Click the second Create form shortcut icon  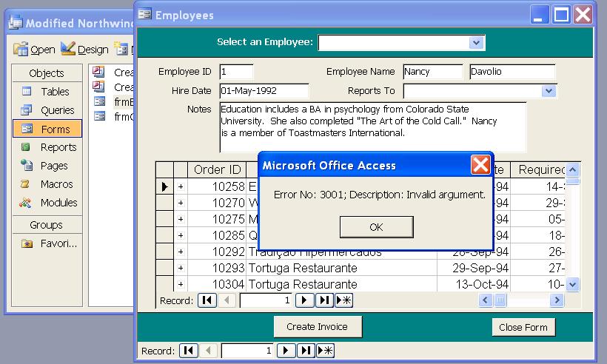pyautogui.click(x=98, y=87)
